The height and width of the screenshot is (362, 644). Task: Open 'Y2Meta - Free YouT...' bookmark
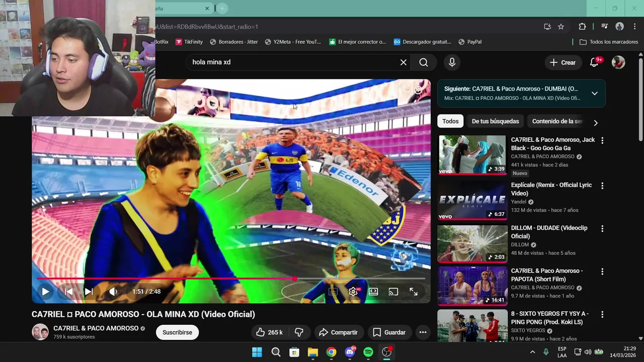click(293, 42)
